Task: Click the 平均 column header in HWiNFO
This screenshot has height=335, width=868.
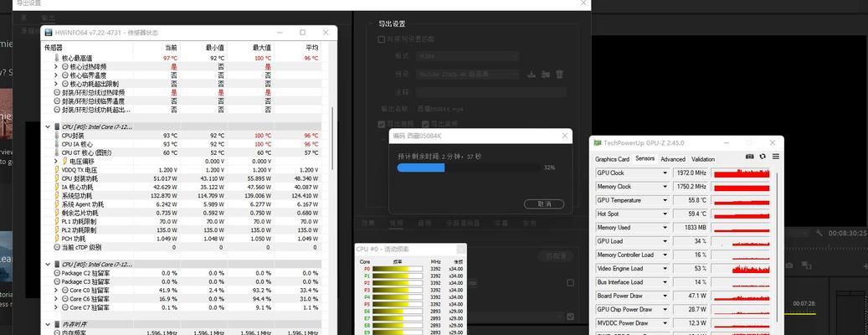Action: [x=311, y=48]
